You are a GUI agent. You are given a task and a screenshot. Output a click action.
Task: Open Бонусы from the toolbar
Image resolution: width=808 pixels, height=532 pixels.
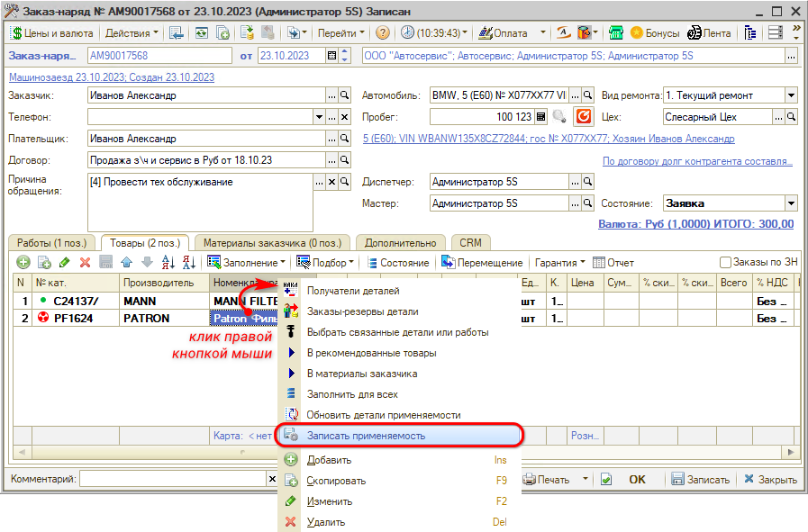point(655,33)
